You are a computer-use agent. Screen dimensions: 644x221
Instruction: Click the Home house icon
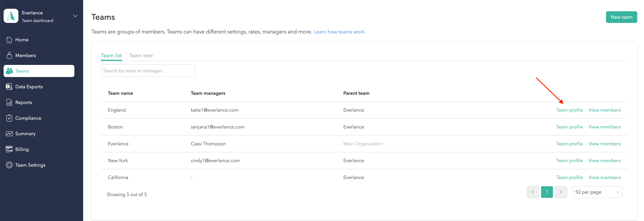pyautogui.click(x=9, y=40)
